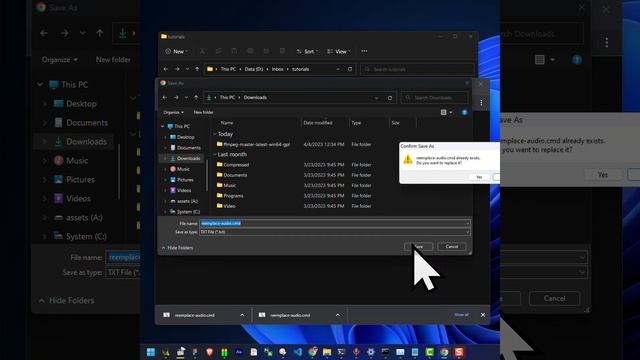640x360 pixels.
Task: Go back in the tutorials Explorer window
Action: point(165,69)
